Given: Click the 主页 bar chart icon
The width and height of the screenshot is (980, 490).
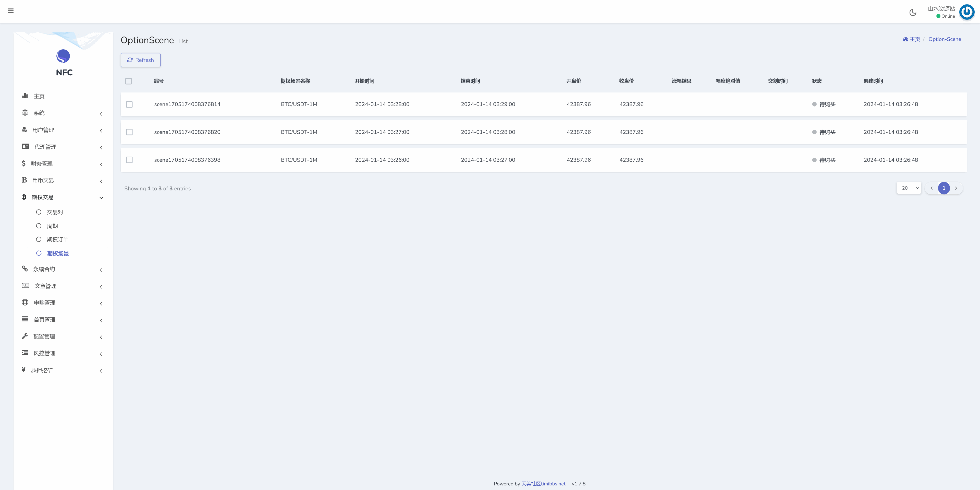Looking at the screenshot, I should pyautogui.click(x=25, y=96).
